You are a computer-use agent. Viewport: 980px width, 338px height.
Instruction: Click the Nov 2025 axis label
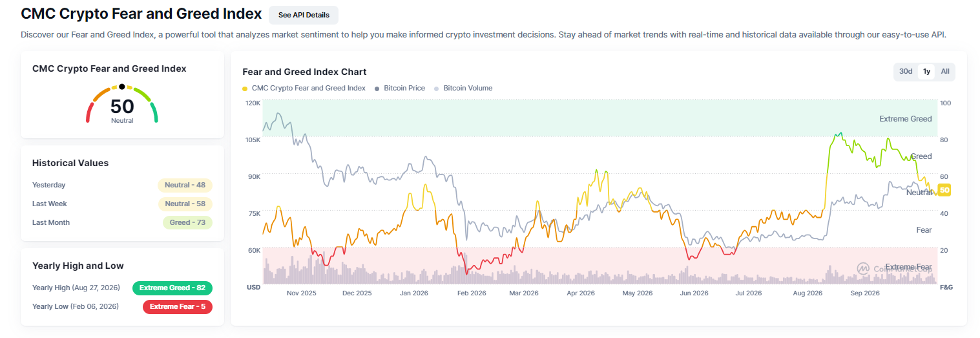click(301, 293)
